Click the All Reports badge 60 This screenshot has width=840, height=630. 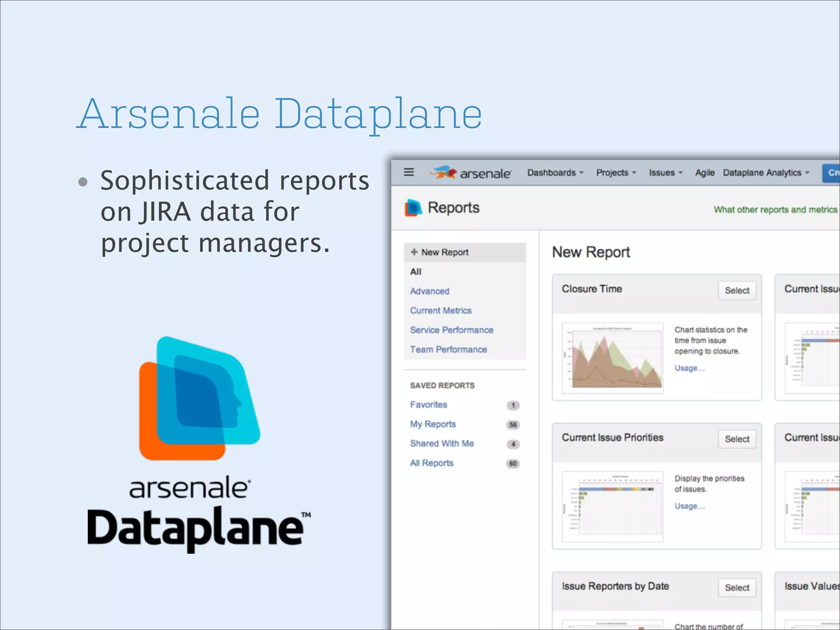tap(513, 463)
